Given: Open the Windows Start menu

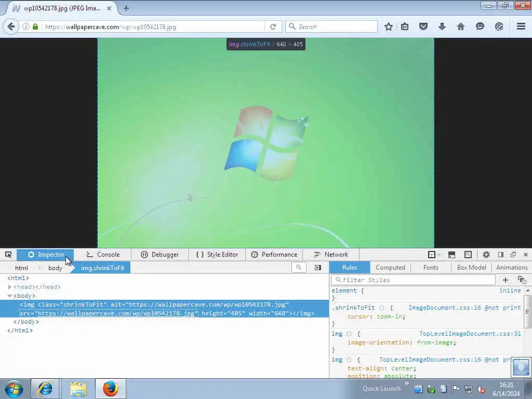Looking at the screenshot, I should tap(14, 389).
